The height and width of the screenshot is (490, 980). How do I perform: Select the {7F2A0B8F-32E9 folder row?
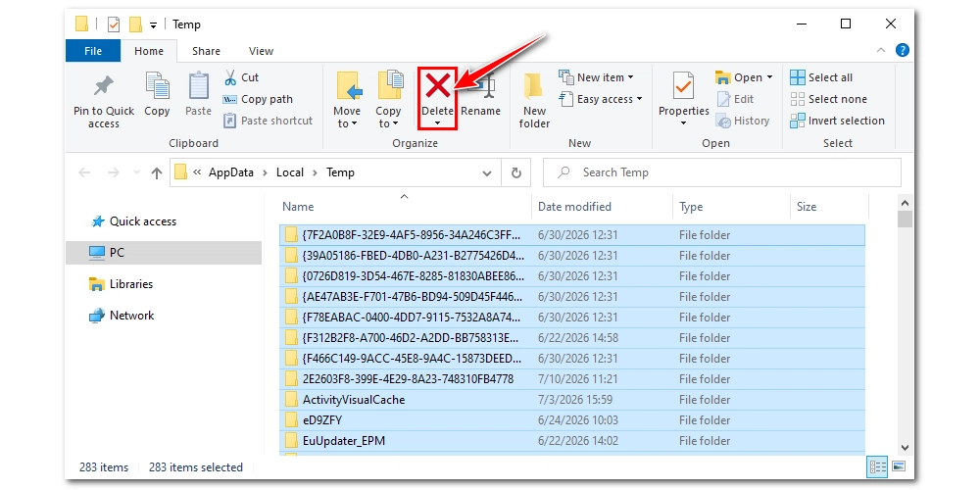click(x=572, y=235)
